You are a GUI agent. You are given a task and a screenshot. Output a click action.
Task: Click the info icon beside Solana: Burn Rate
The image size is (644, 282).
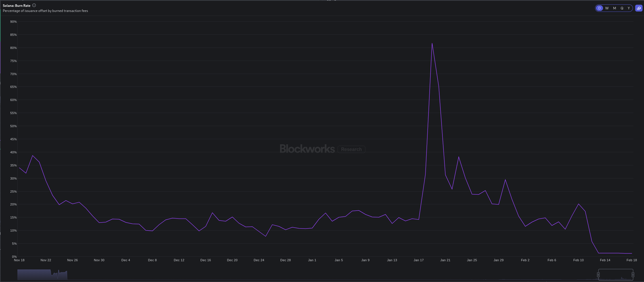[34, 5]
